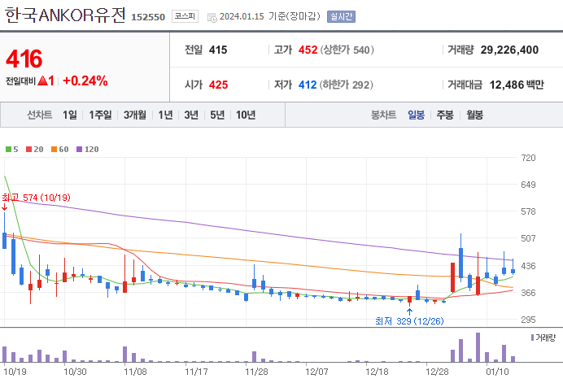Click the purple 거래량 volume legend marker
This screenshot has height=392, width=563.
(x=532, y=338)
